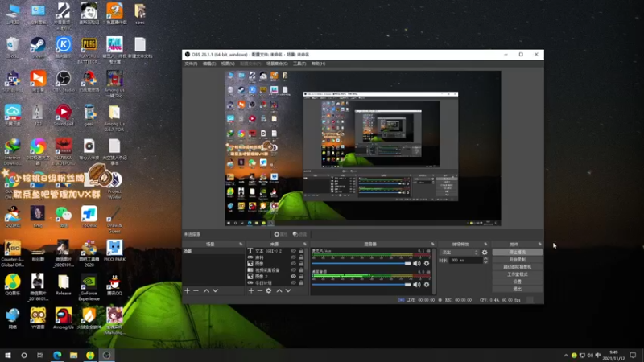Open the scene transition properties gear
The image size is (644, 362).
[485, 253]
